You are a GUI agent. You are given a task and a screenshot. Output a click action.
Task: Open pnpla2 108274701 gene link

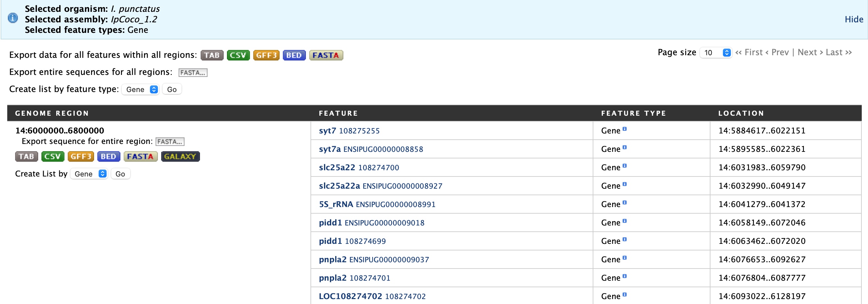355,278
